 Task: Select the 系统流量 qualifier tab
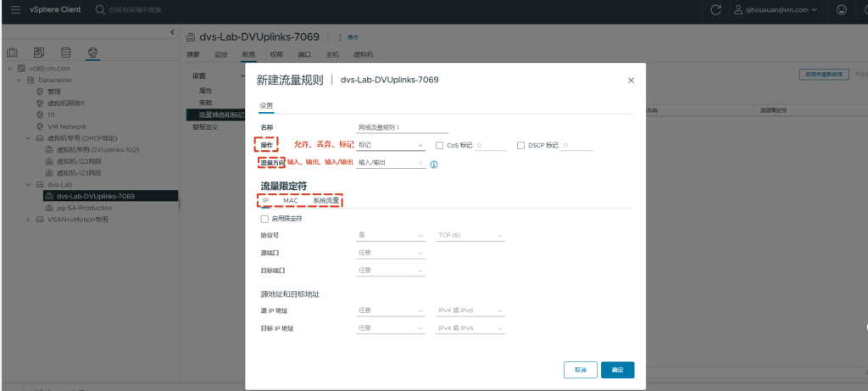click(326, 200)
